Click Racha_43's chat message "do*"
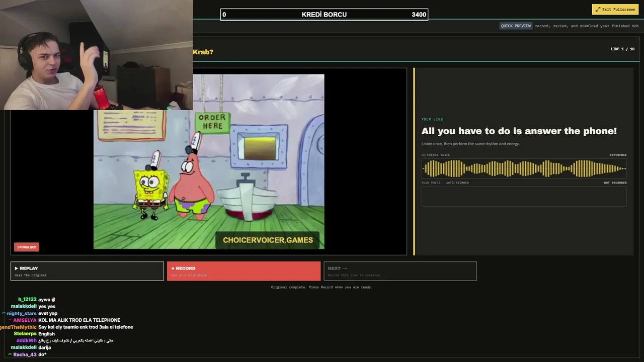 (x=42, y=354)
